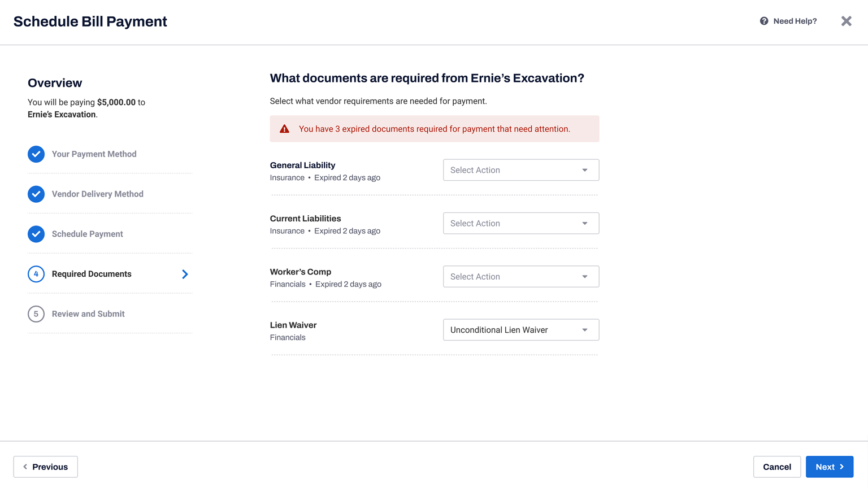Viewport: 868px width, 488px height.
Task: Click the chevron beside Required Documents
Action: click(185, 274)
